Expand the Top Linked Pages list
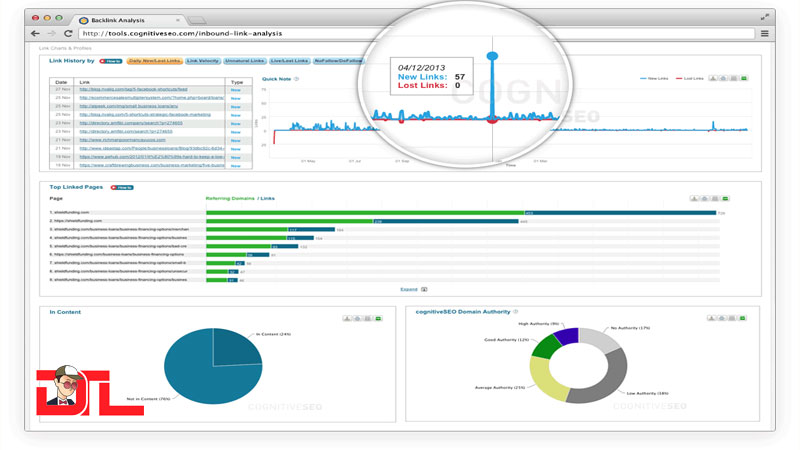The width and height of the screenshot is (800, 450). pos(409,289)
